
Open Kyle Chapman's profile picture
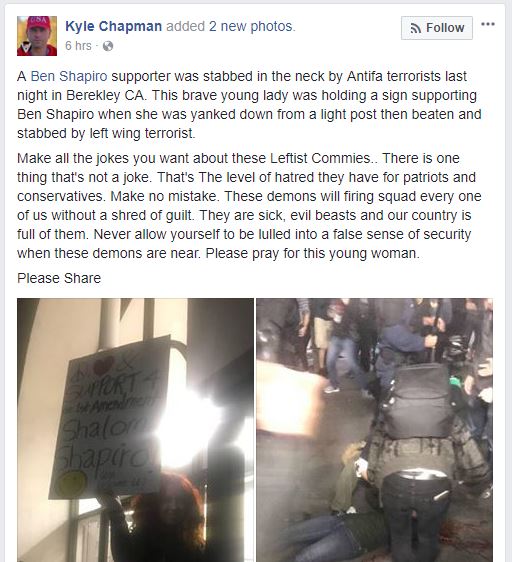pyautogui.click(x=37, y=36)
